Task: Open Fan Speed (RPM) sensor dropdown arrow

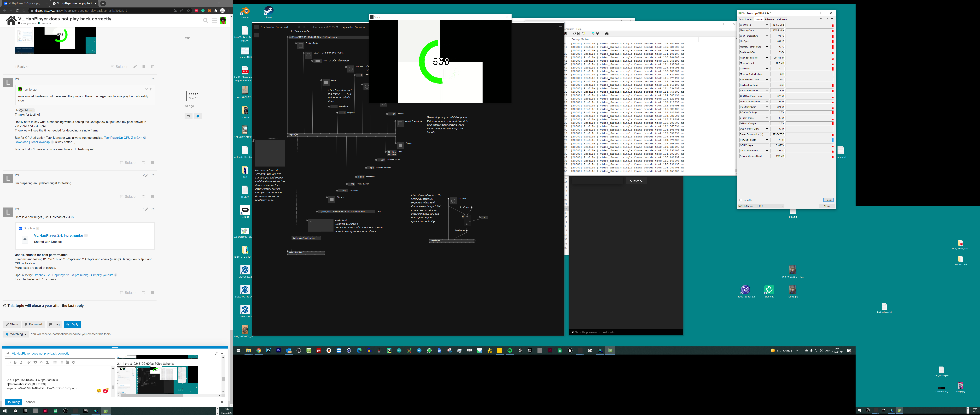Action: coord(767,58)
